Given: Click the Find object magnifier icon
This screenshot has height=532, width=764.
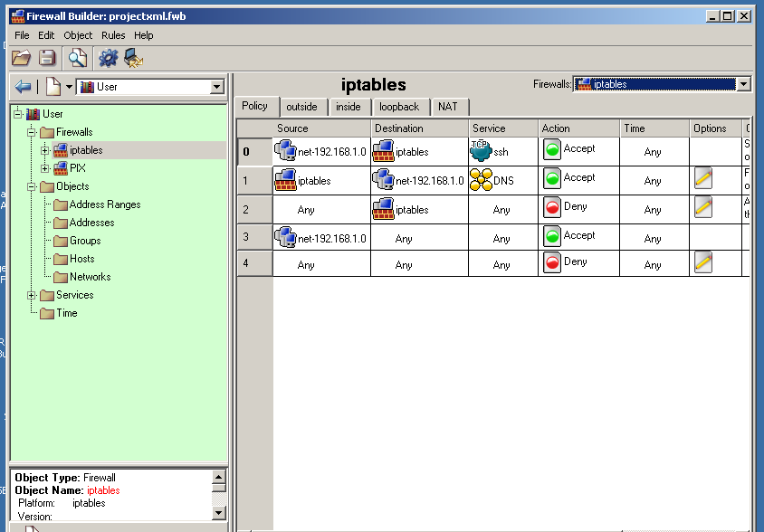Looking at the screenshot, I should click(x=78, y=58).
